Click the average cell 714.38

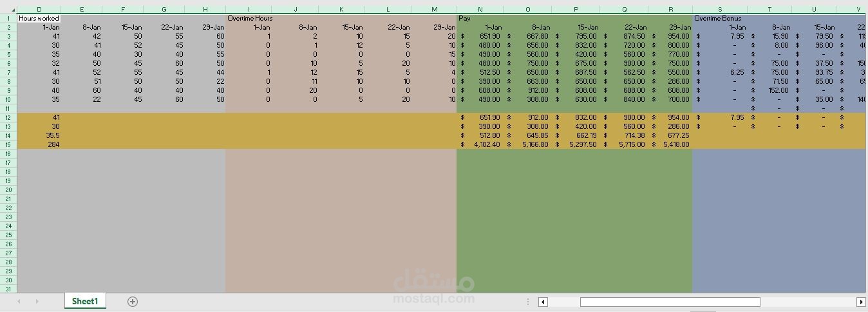click(623, 135)
